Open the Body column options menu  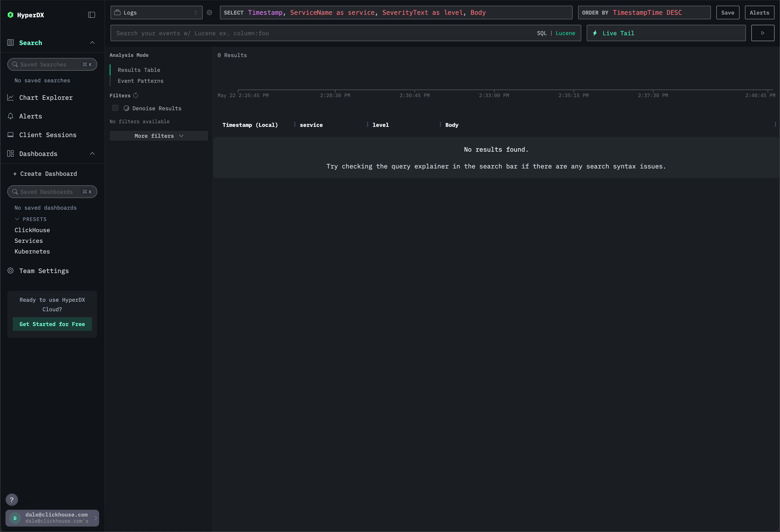[x=441, y=124]
